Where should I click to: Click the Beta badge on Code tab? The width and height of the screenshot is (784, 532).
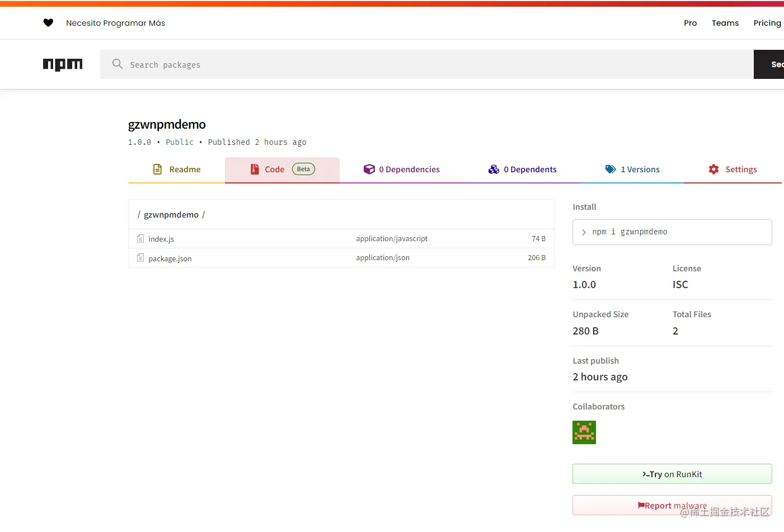click(x=303, y=169)
